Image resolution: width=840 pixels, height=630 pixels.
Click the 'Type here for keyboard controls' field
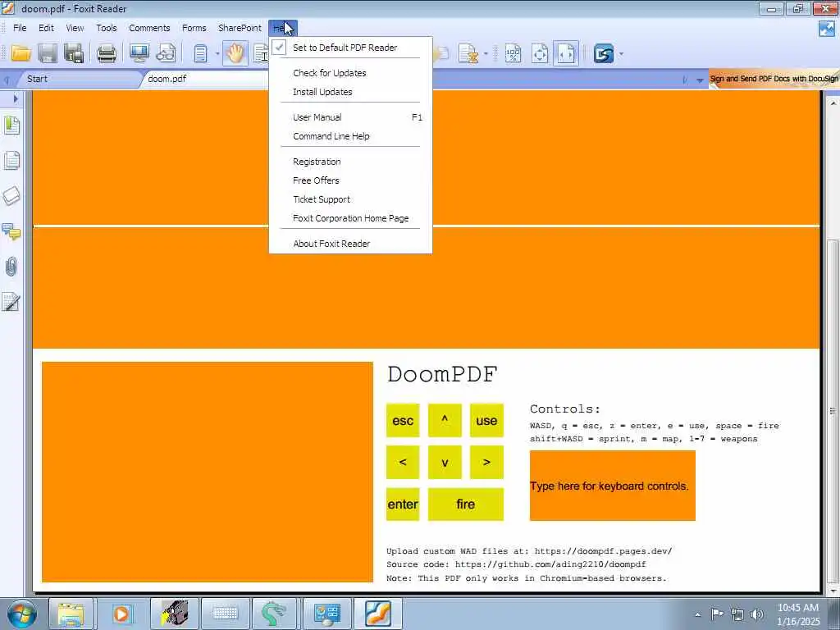(x=612, y=486)
